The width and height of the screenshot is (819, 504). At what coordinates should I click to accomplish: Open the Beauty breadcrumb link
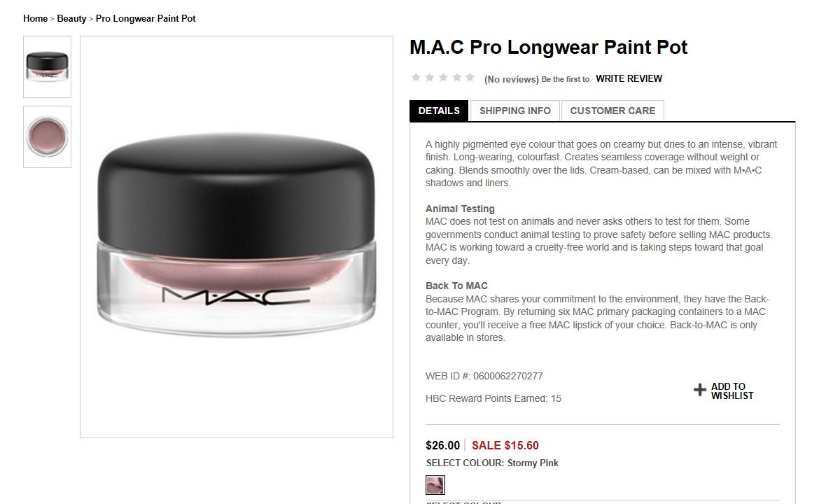[71, 18]
